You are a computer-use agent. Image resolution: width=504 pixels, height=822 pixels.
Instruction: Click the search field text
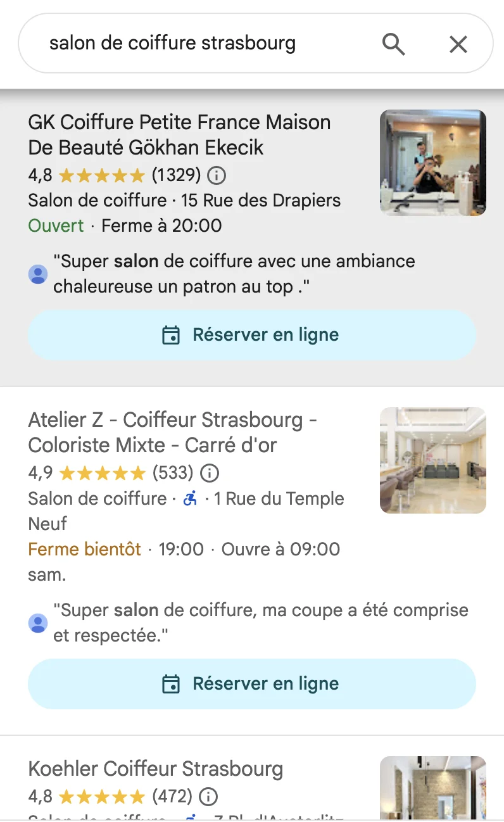pyautogui.click(x=172, y=44)
